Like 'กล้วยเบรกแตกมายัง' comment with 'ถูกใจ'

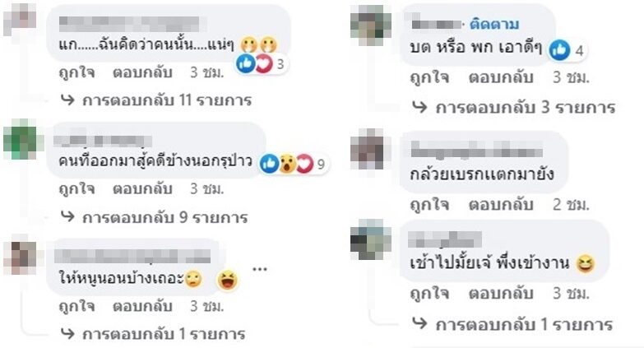point(429,204)
